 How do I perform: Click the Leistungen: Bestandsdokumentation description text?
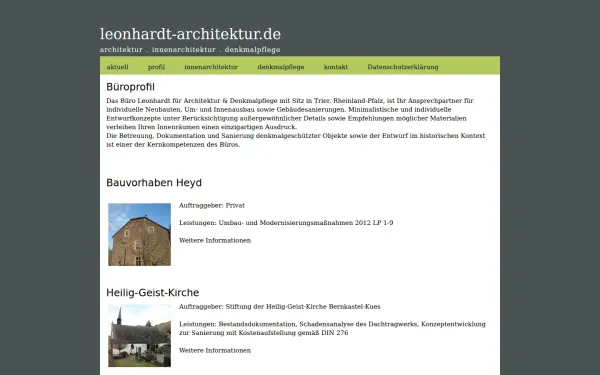pos(332,328)
